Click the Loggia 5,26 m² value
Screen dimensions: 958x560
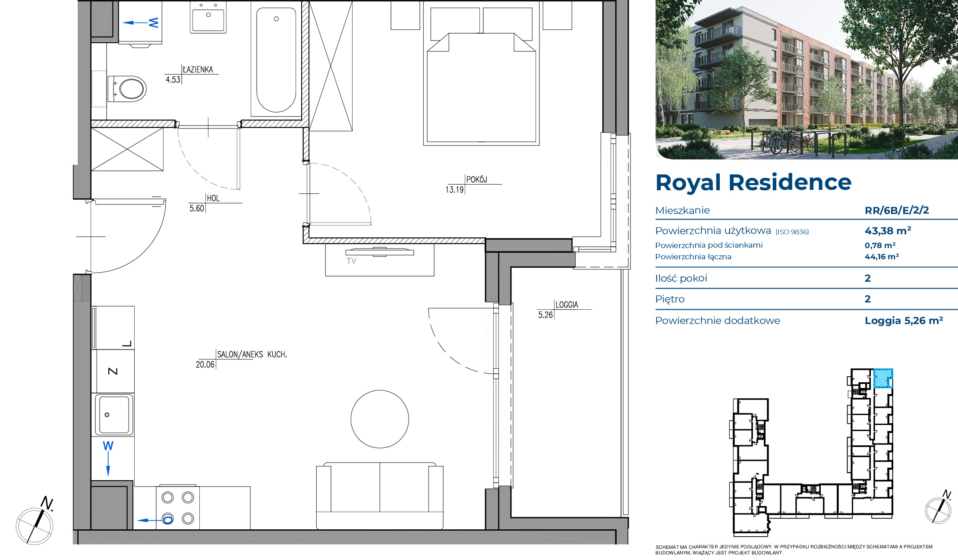[x=904, y=321]
